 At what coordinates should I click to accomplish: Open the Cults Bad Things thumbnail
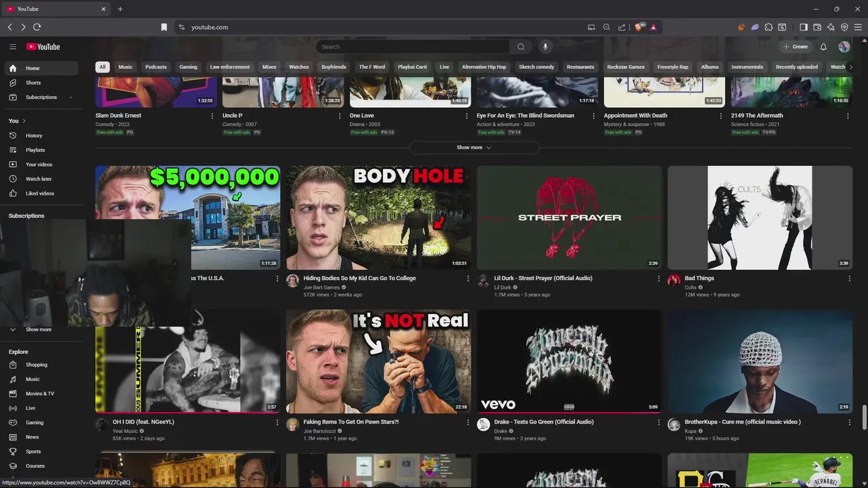click(760, 218)
